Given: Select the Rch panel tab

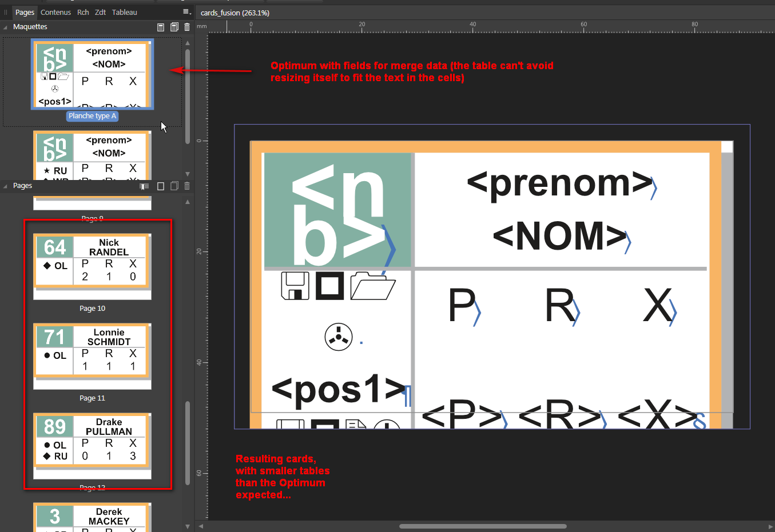Looking at the screenshot, I should point(83,12).
